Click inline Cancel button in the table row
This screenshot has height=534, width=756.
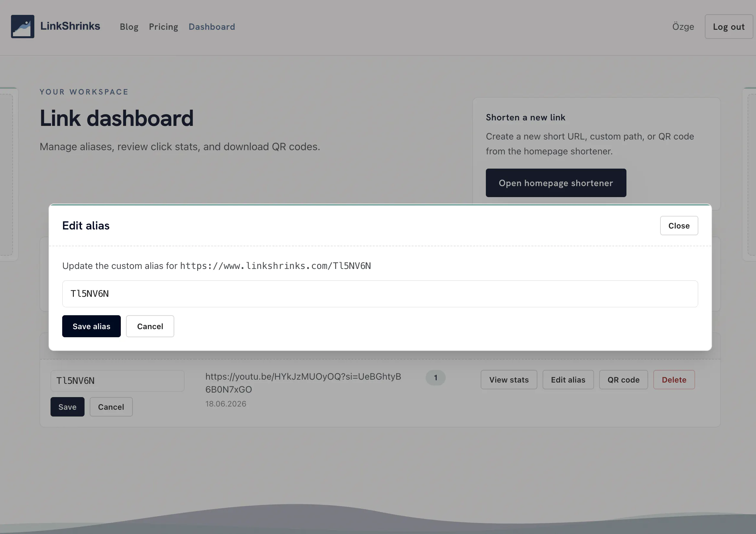pyautogui.click(x=111, y=407)
